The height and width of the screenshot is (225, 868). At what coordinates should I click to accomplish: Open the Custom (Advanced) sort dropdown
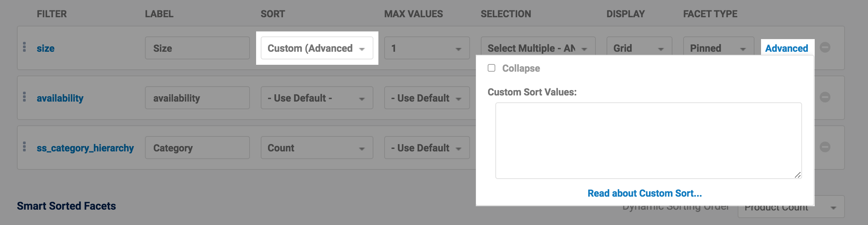pyautogui.click(x=317, y=48)
